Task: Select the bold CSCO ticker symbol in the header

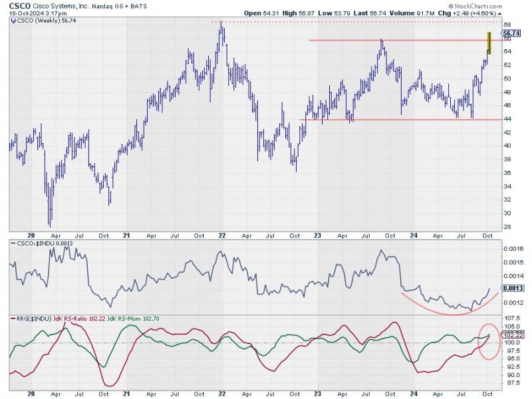Action: pos(20,6)
